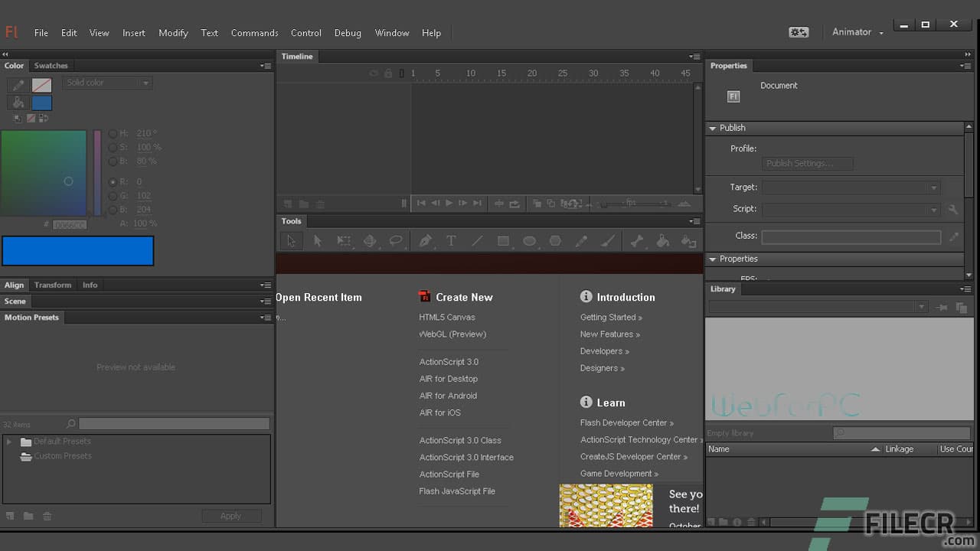Viewport: 980px width, 551px height.
Task: Choose the Text tool
Action: tap(452, 241)
